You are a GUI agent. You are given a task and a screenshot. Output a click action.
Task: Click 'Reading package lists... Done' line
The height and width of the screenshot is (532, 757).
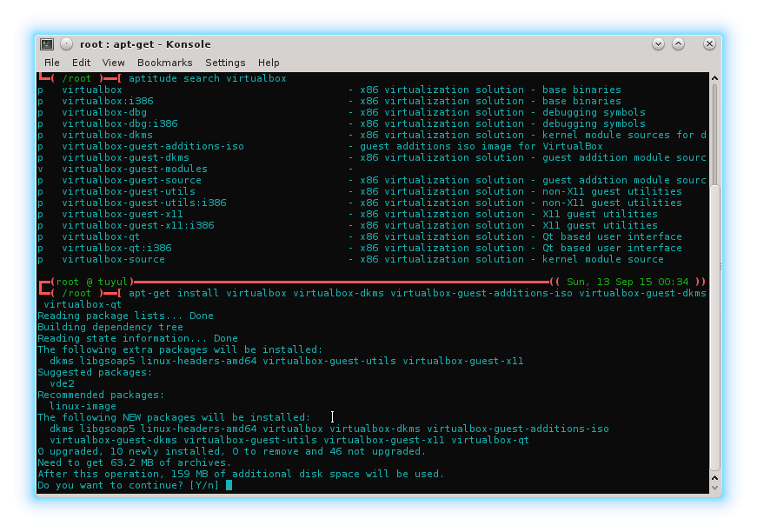(x=125, y=316)
